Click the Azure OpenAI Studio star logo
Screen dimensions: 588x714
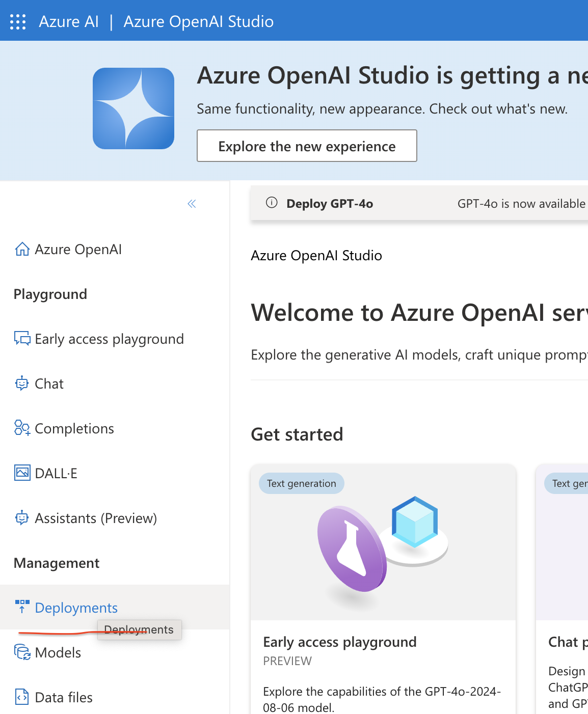tap(133, 108)
